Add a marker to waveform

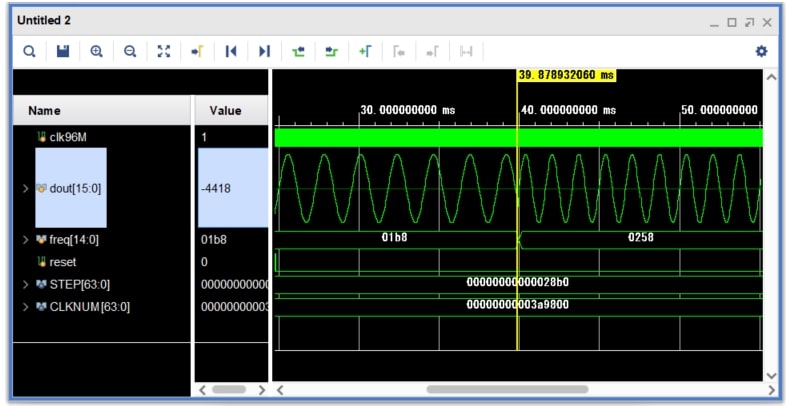tap(365, 51)
